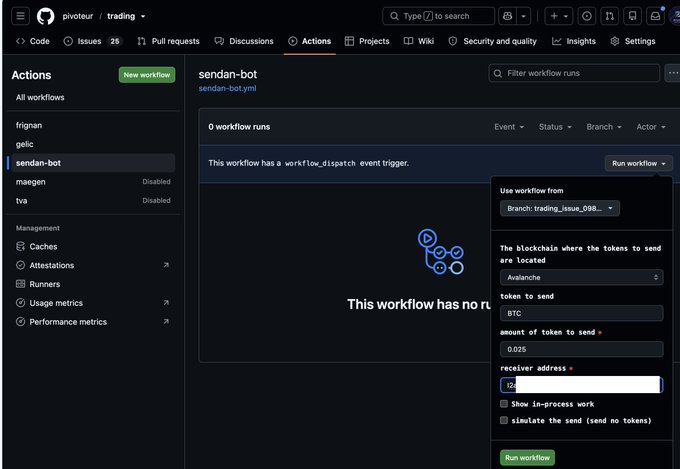Open the Actor filter dropdown
Viewport: 680px width, 469px height.
pyautogui.click(x=651, y=127)
